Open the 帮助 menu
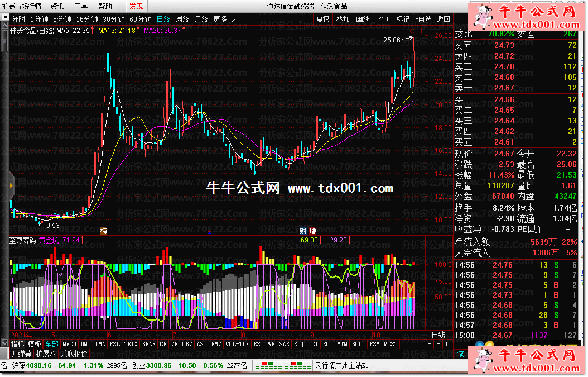The width and height of the screenshot is (588, 377). (105, 6)
